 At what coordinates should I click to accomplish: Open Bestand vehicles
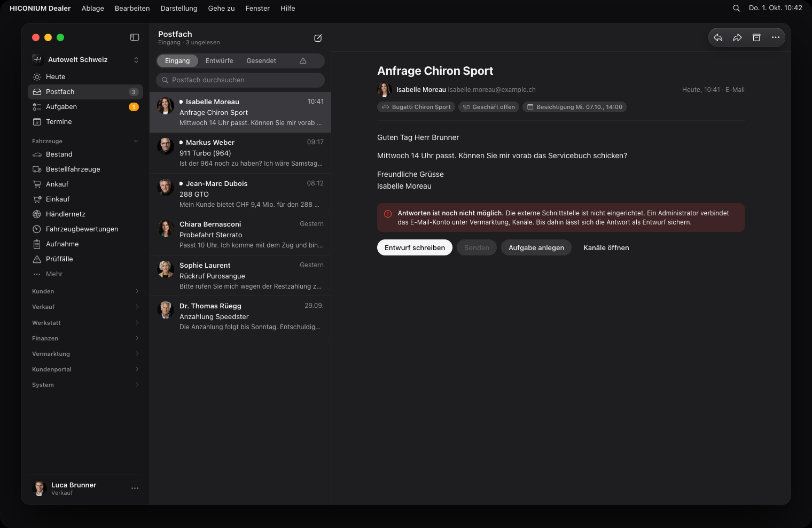pyautogui.click(x=85, y=154)
